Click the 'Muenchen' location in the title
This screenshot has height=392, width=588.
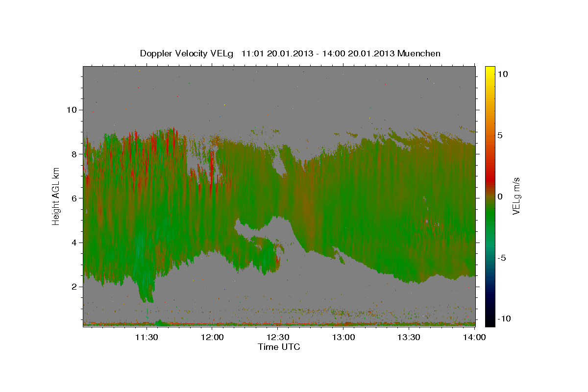click(x=419, y=53)
